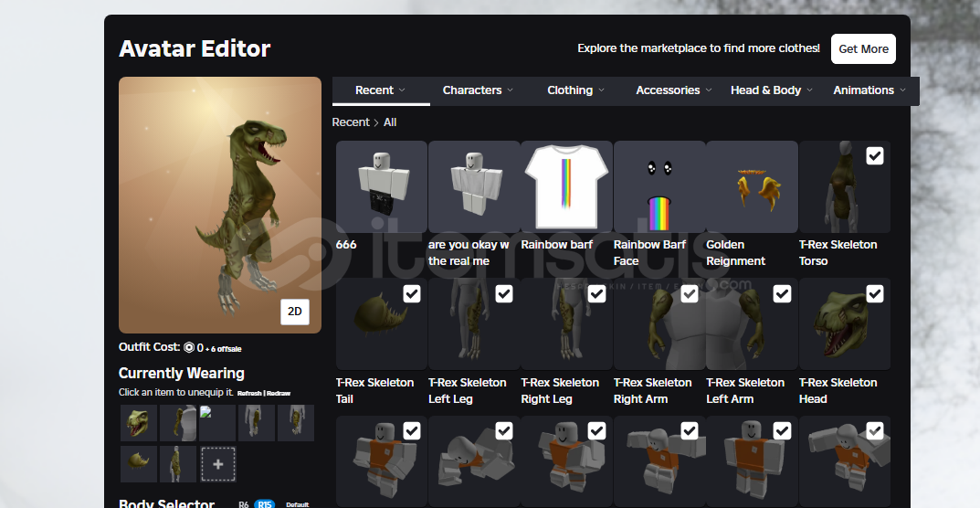This screenshot has width=980, height=508.
Task: Switch avatar preview to 2D
Action: pos(295,312)
